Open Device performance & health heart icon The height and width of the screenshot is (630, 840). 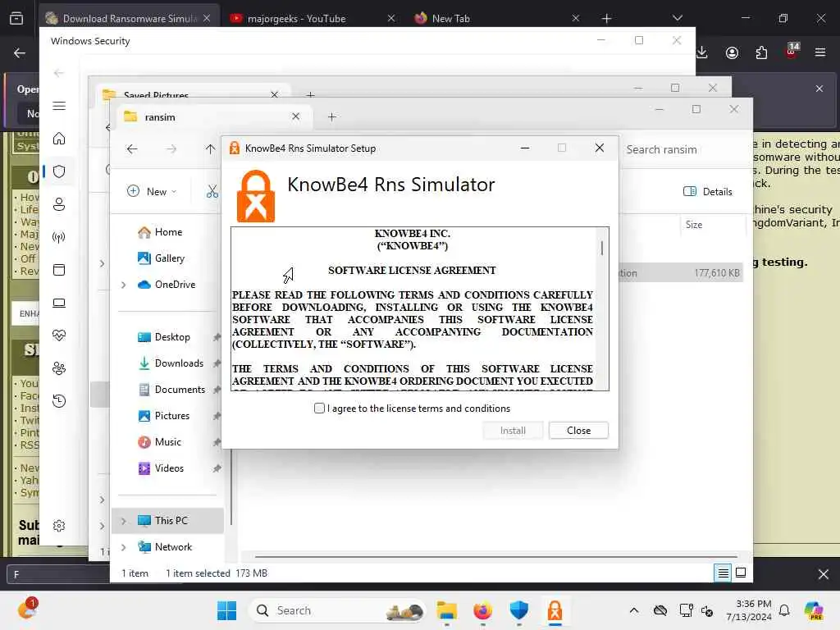[59, 336]
